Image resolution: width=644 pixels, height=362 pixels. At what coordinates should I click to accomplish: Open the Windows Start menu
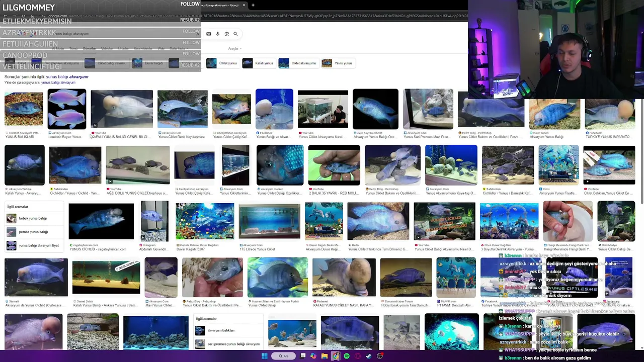pos(265,356)
